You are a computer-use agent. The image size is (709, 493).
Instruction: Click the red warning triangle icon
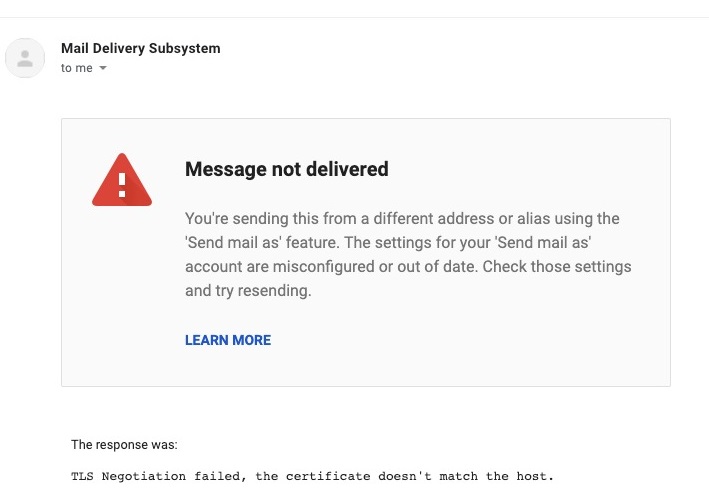(x=121, y=181)
